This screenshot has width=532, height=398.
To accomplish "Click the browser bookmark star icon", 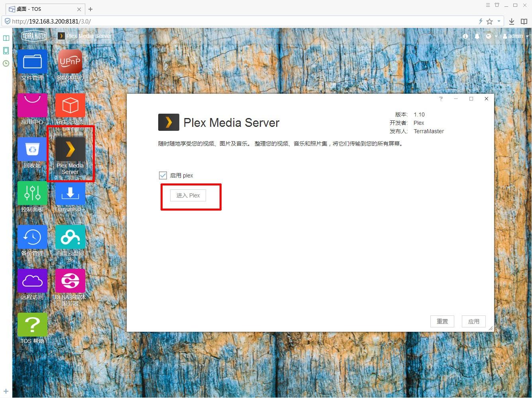I will click(490, 22).
